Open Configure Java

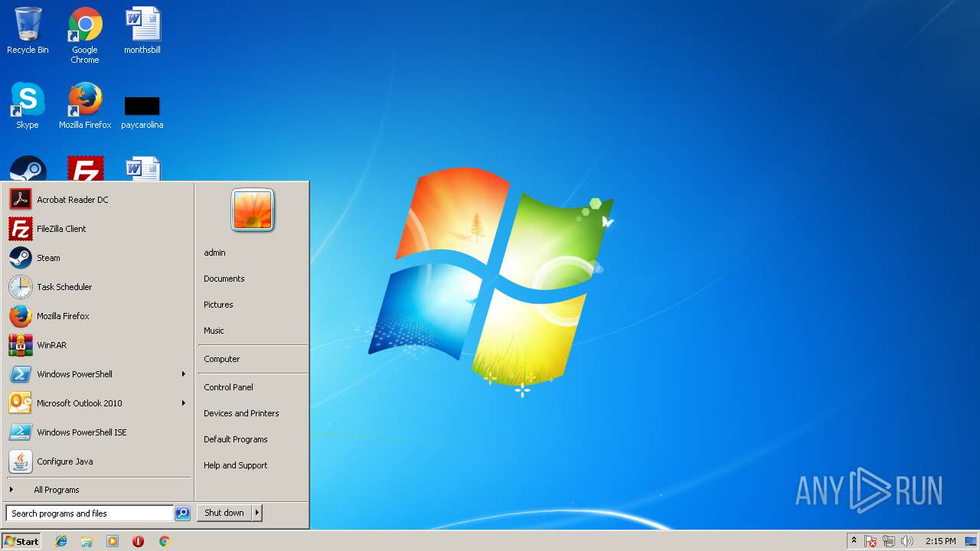coord(98,461)
